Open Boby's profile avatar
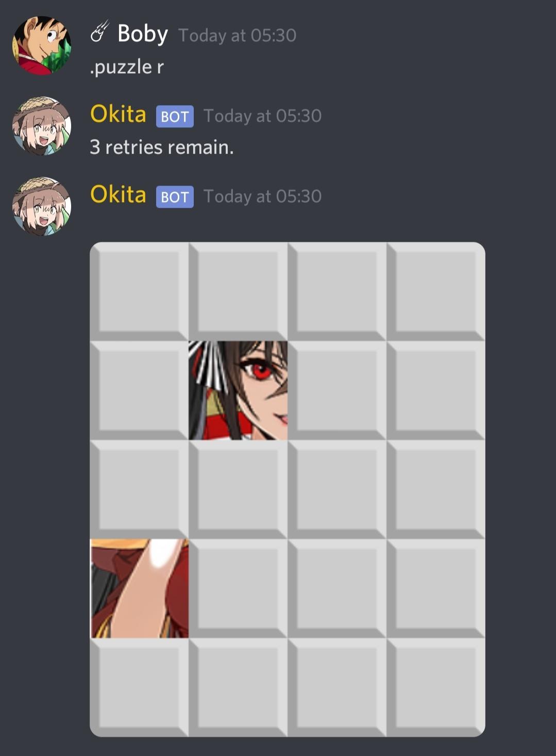 click(x=42, y=45)
